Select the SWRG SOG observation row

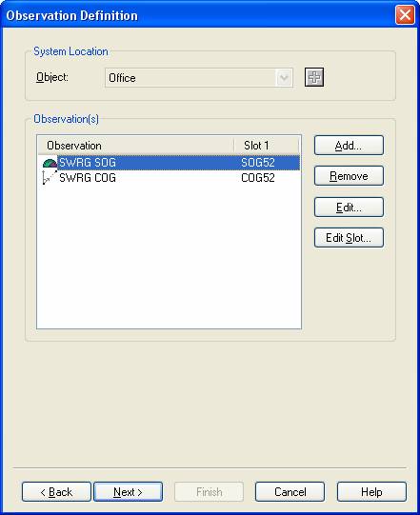coord(169,163)
